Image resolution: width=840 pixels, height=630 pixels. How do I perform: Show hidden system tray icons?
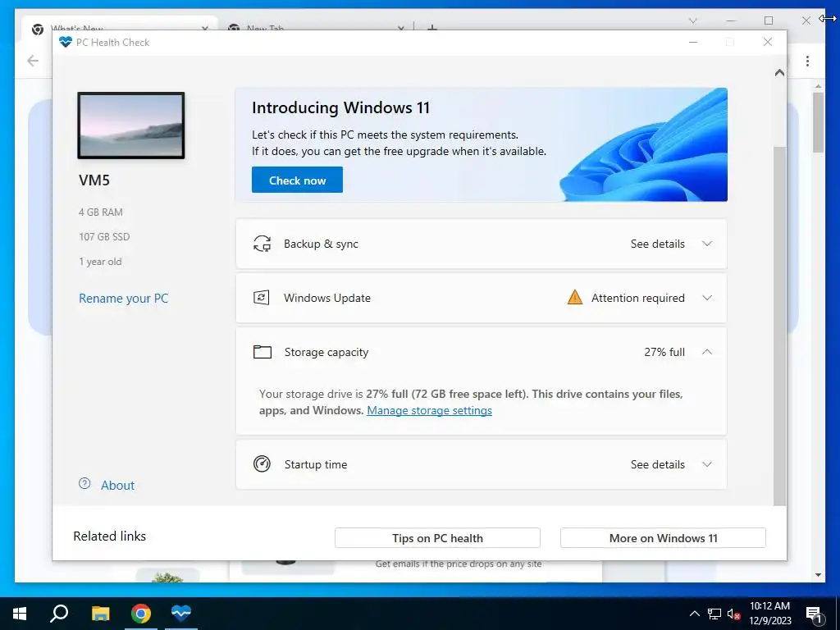[x=694, y=614]
